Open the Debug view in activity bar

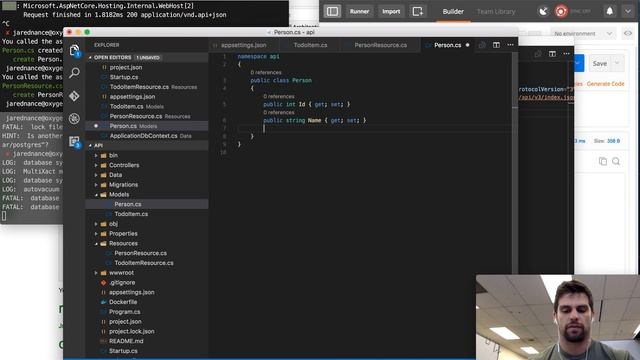coord(74,119)
